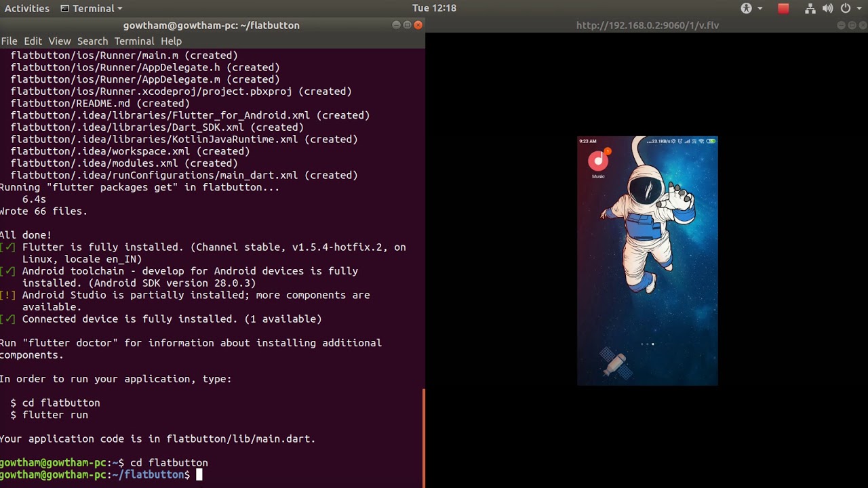Click the '$ cd flatbutton' instruction line

[56, 403]
